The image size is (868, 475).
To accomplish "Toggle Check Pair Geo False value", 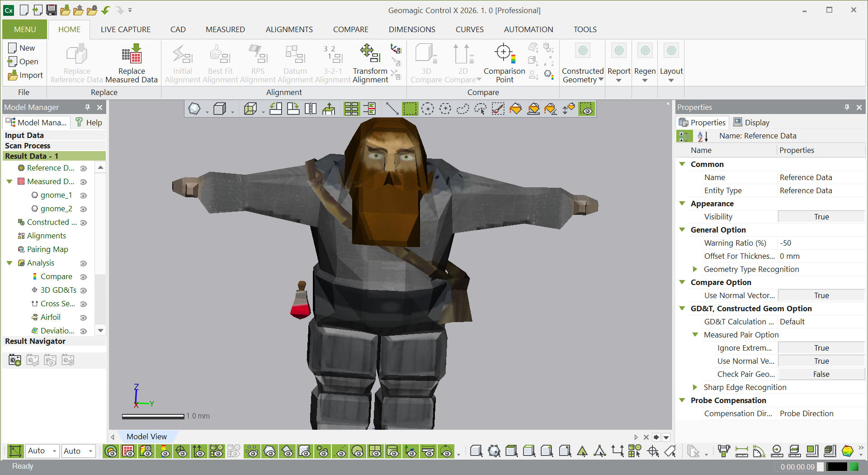I will point(821,374).
